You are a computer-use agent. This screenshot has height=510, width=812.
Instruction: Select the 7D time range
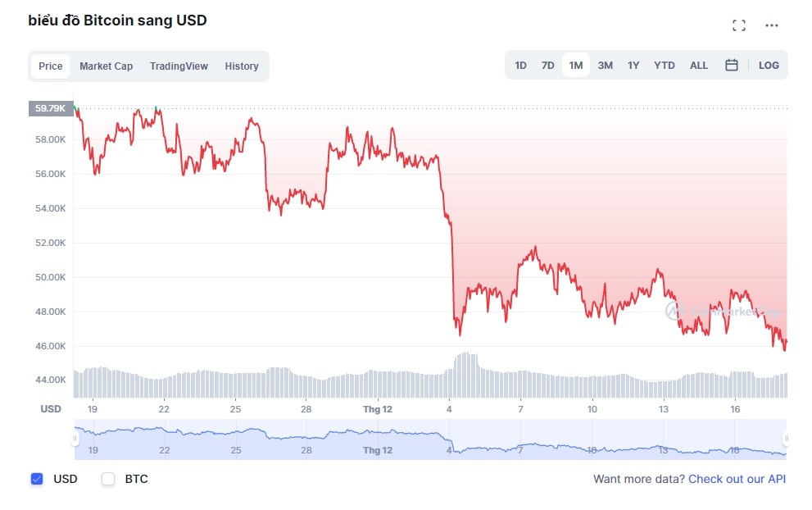coord(547,64)
